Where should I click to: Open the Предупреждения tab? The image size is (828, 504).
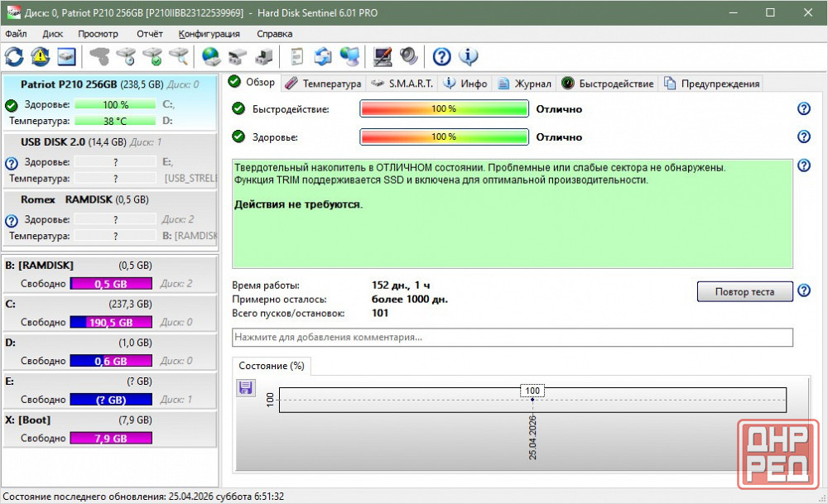711,84
